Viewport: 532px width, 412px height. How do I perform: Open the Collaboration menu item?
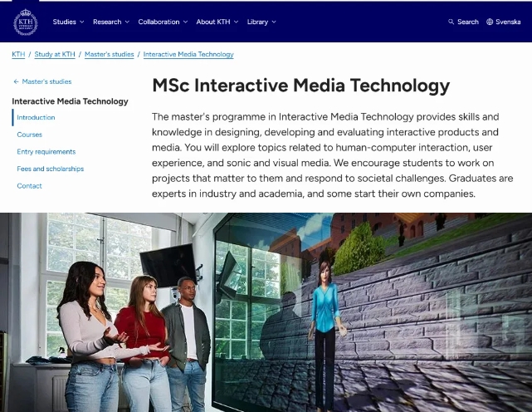(x=159, y=22)
